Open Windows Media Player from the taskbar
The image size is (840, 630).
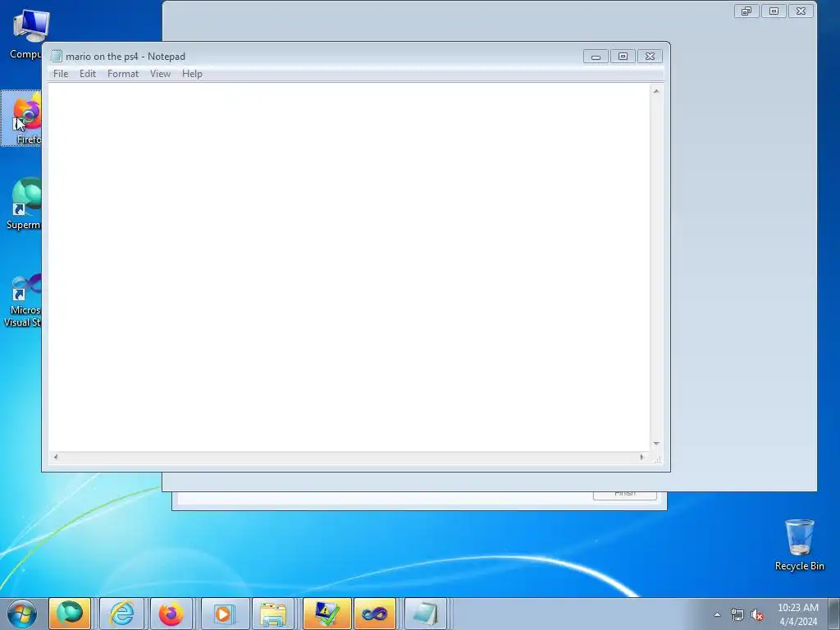click(223, 614)
